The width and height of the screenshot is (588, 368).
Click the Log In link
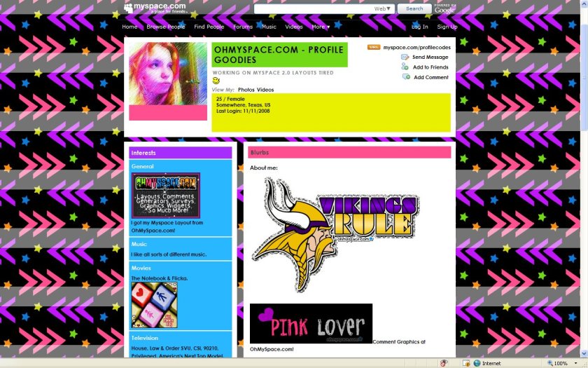tap(419, 27)
